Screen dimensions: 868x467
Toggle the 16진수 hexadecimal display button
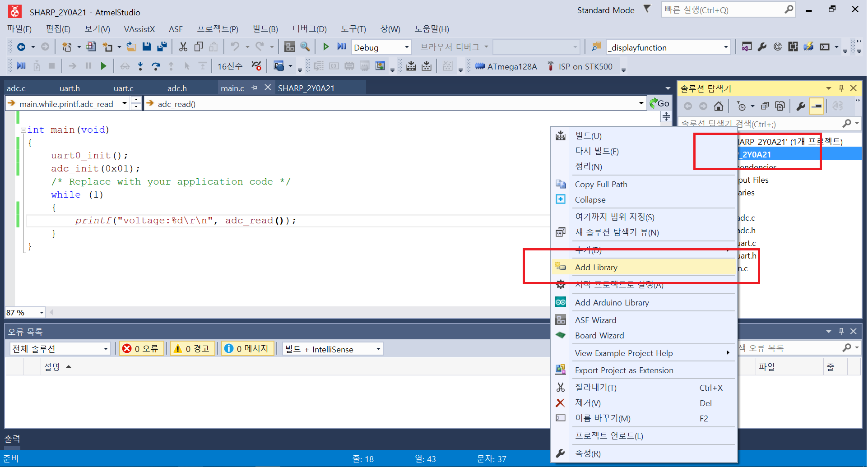click(230, 66)
